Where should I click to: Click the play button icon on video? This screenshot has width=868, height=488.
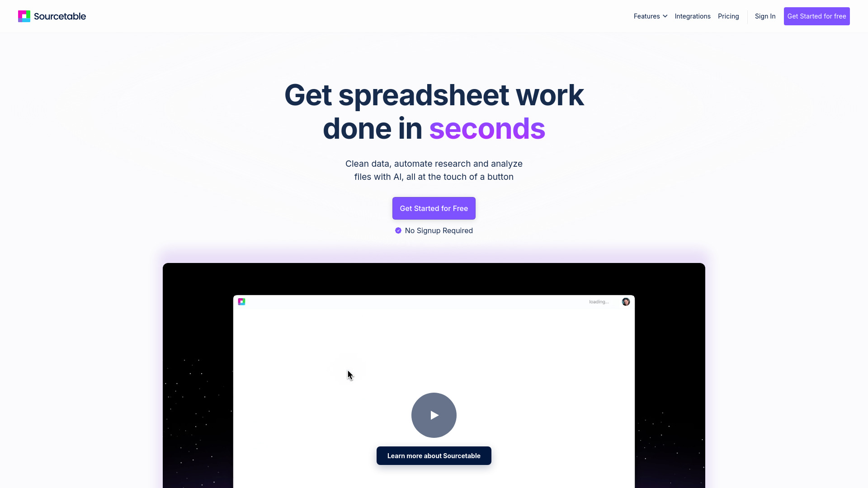[x=434, y=415]
